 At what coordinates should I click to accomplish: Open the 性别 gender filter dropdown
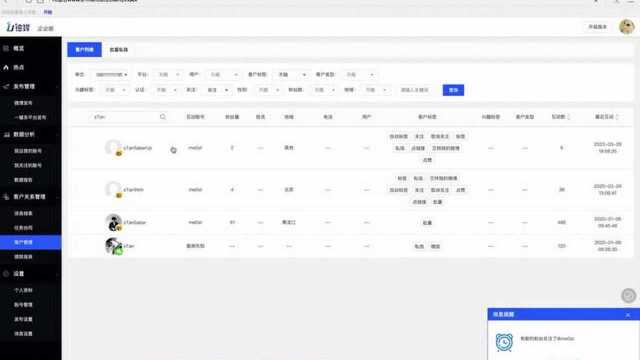click(x=268, y=90)
